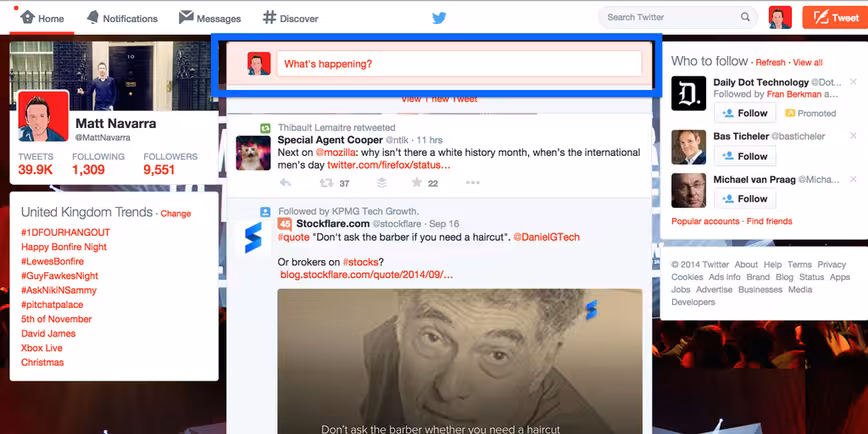Open the twitter.com/firefox/status link
The height and width of the screenshot is (434, 868).
[389, 166]
